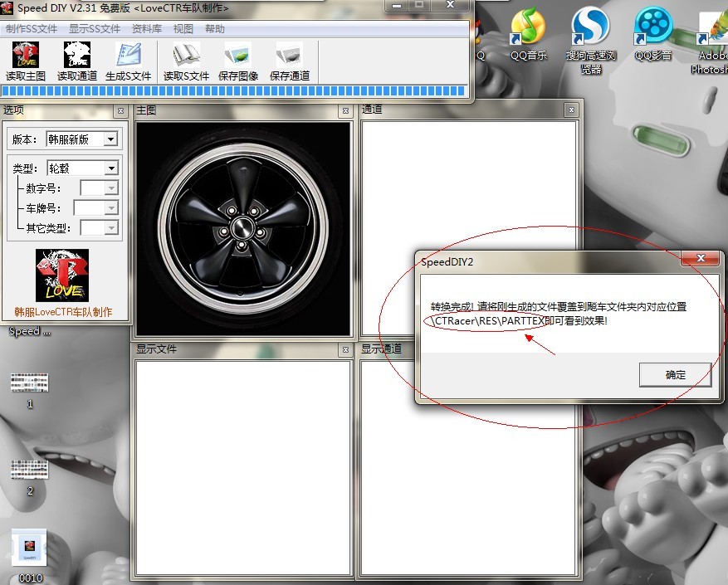Click the 读取S文件 book icon
This screenshot has height=585, width=728.
pyautogui.click(x=186, y=56)
